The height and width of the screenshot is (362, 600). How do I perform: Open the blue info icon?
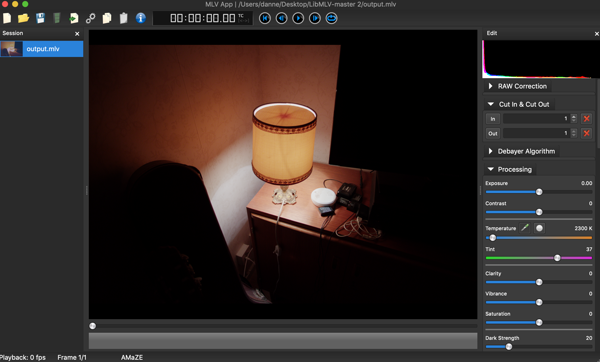click(140, 18)
